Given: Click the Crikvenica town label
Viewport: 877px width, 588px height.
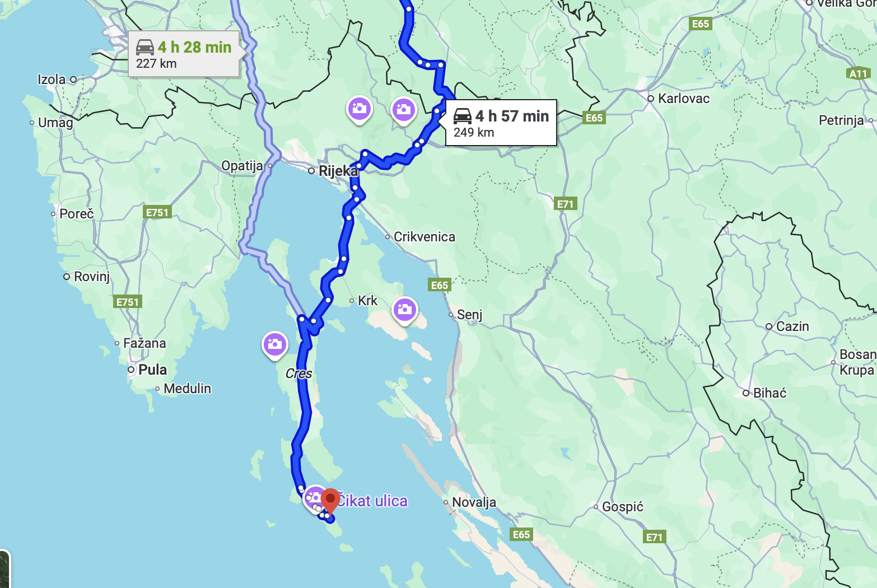Looking at the screenshot, I should (424, 237).
